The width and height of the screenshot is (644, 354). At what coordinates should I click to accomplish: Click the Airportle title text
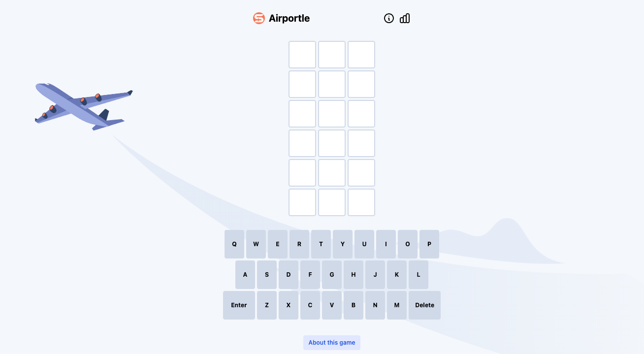click(289, 18)
